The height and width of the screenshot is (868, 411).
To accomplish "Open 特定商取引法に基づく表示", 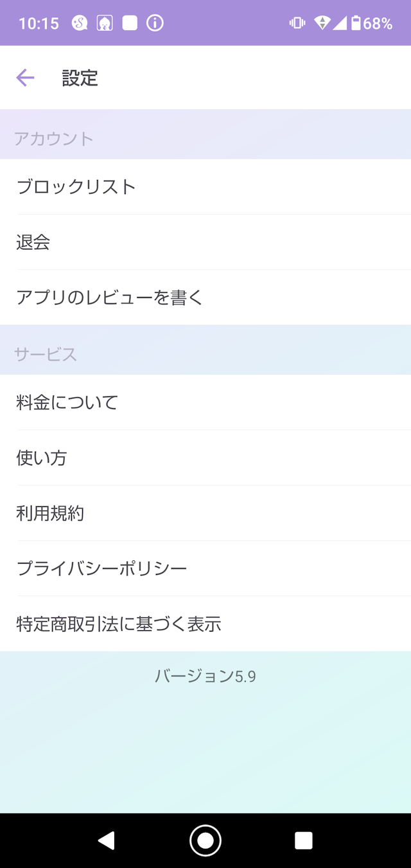I will click(x=205, y=624).
